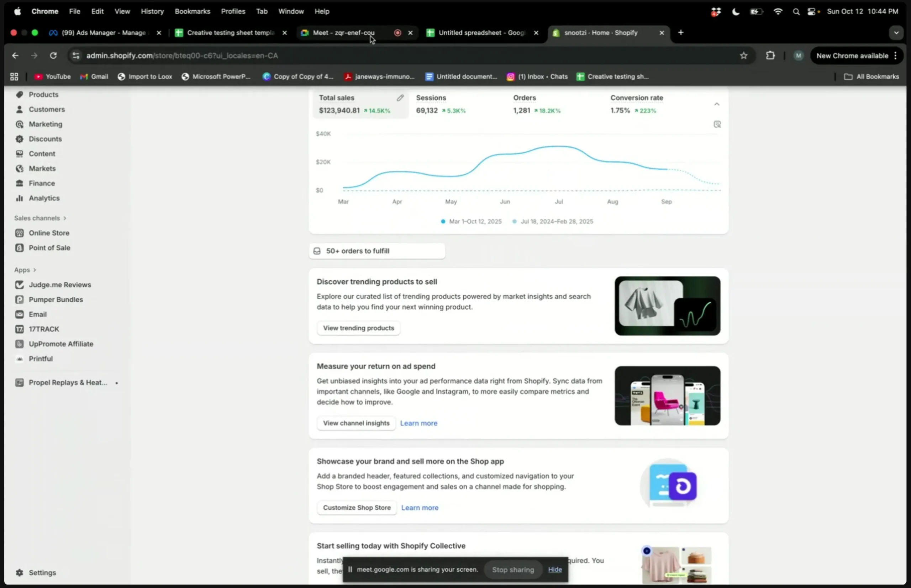The height and width of the screenshot is (588, 911).
Task: Open the Analytics bar chart icon
Action: [x=19, y=198]
